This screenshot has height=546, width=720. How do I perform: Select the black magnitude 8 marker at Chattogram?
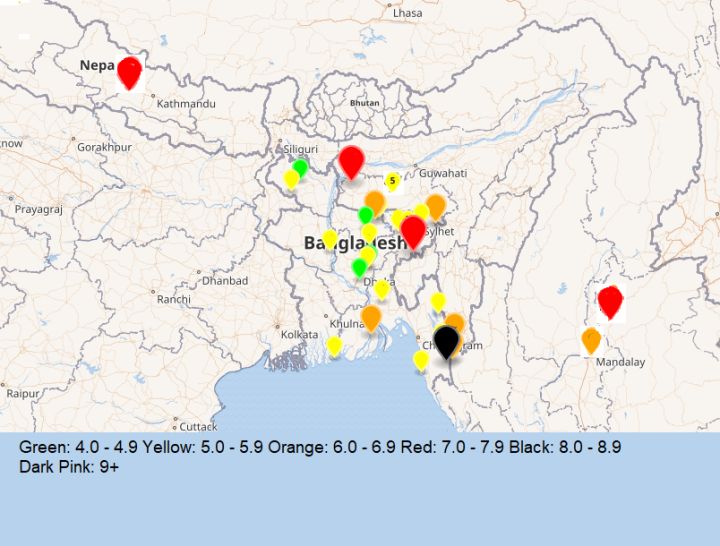pyautogui.click(x=446, y=343)
